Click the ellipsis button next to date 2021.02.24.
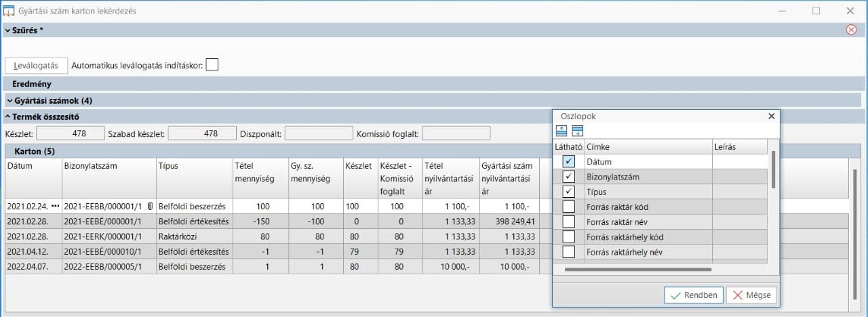Viewport: 868px width, 317px height. click(x=56, y=206)
